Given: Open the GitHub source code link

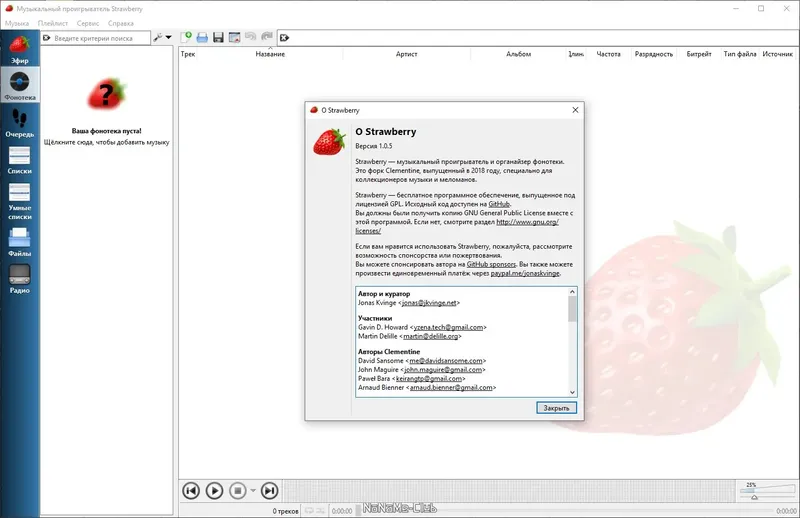Looking at the screenshot, I should (499, 204).
